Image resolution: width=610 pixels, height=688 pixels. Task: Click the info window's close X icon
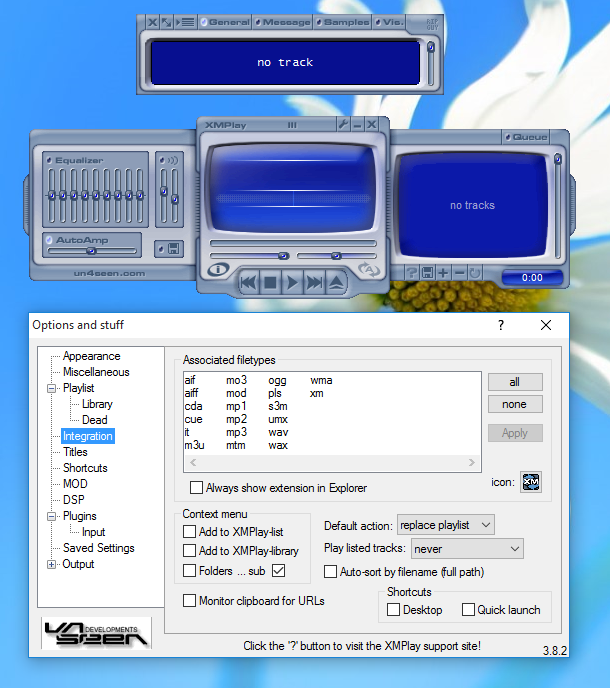(x=152, y=22)
